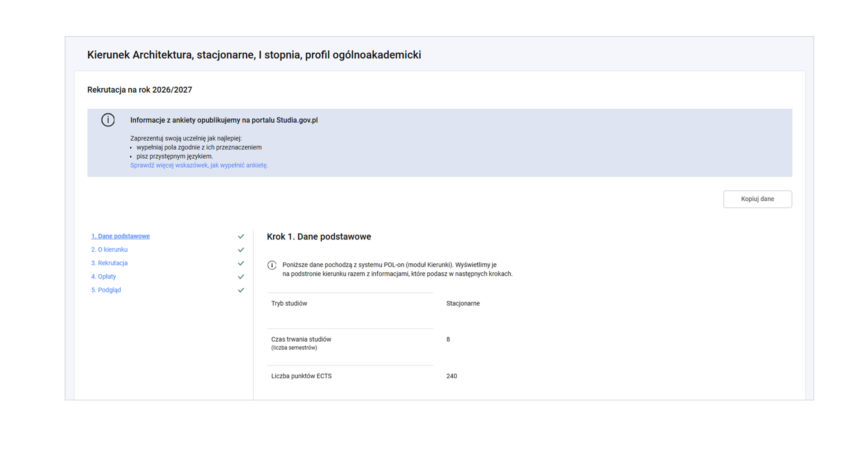
Task: Click the checkmark next to O kierunku
Action: pos(241,250)
